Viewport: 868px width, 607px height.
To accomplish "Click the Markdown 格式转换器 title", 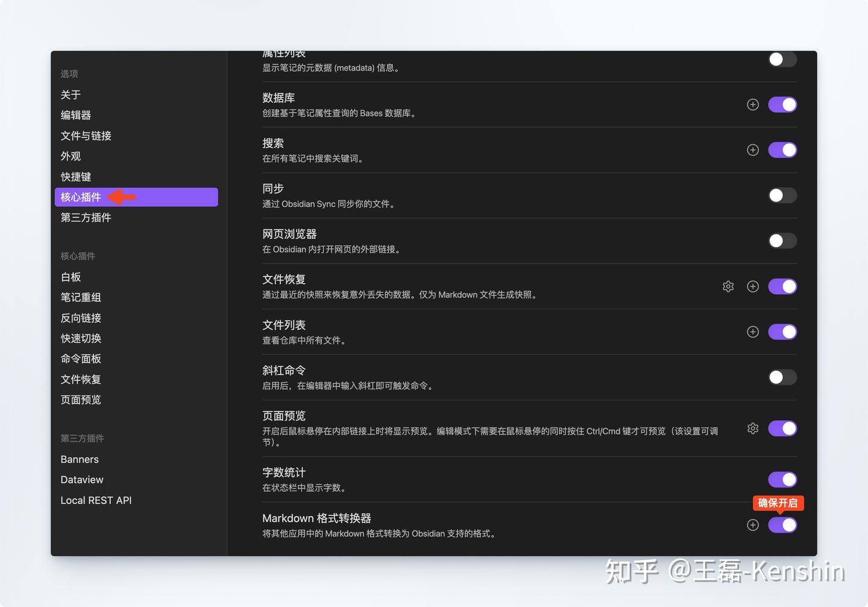I will tap(317, 518).
